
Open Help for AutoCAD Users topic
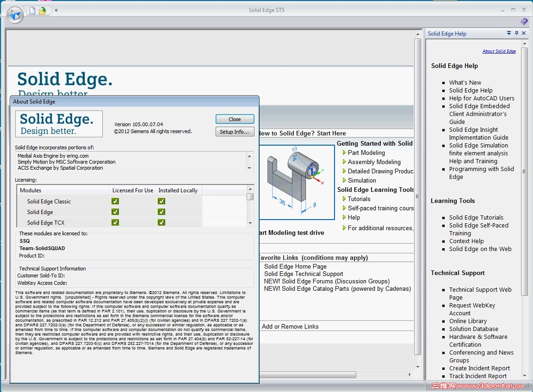(482, 98)
